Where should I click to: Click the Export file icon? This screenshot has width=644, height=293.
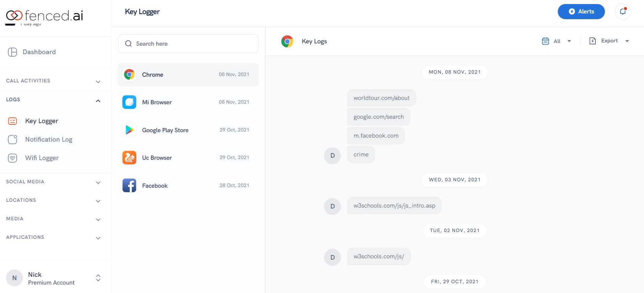point(592,41)
